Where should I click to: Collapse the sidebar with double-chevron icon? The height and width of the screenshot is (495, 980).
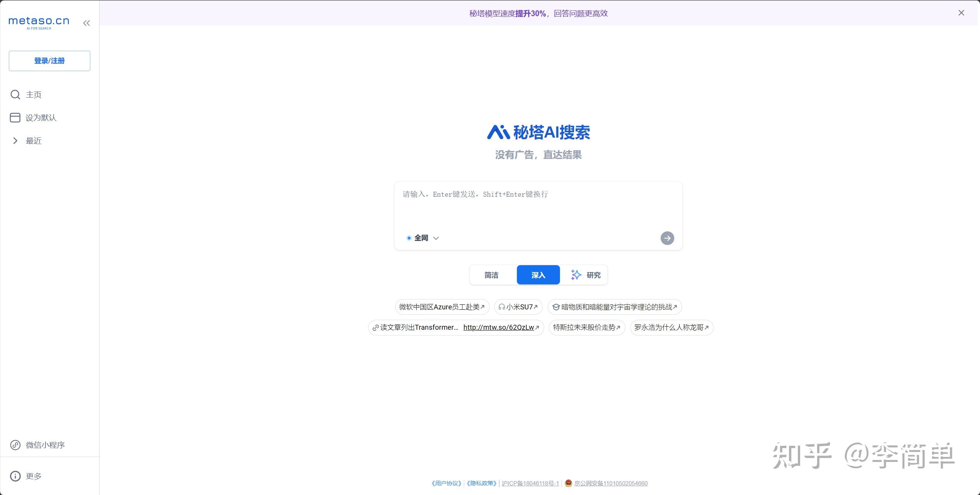tap(86, 23)
